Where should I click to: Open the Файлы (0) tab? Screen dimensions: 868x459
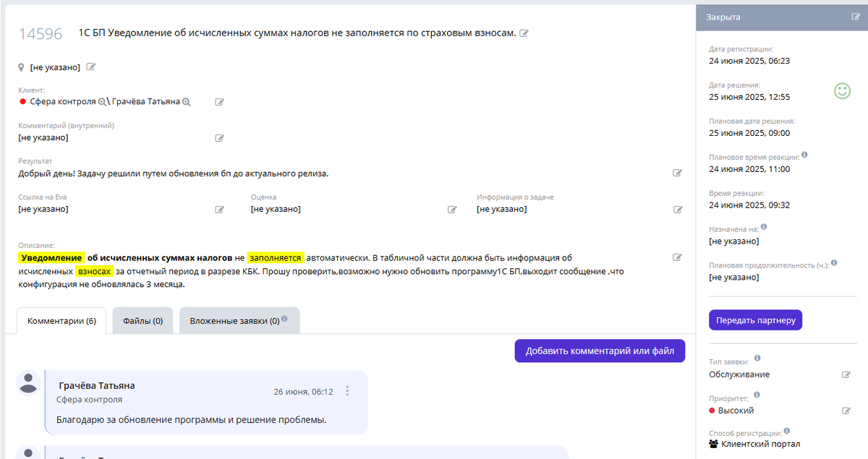(x=142, y=321)
